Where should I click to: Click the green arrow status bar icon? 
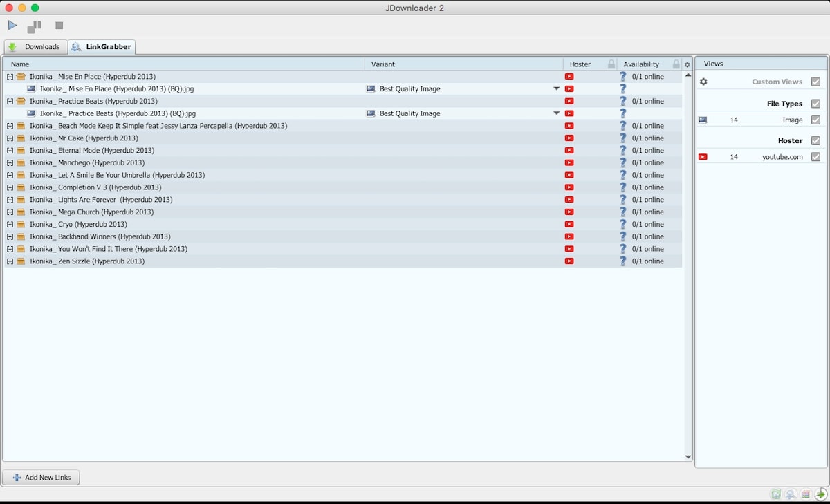[820, 494]
